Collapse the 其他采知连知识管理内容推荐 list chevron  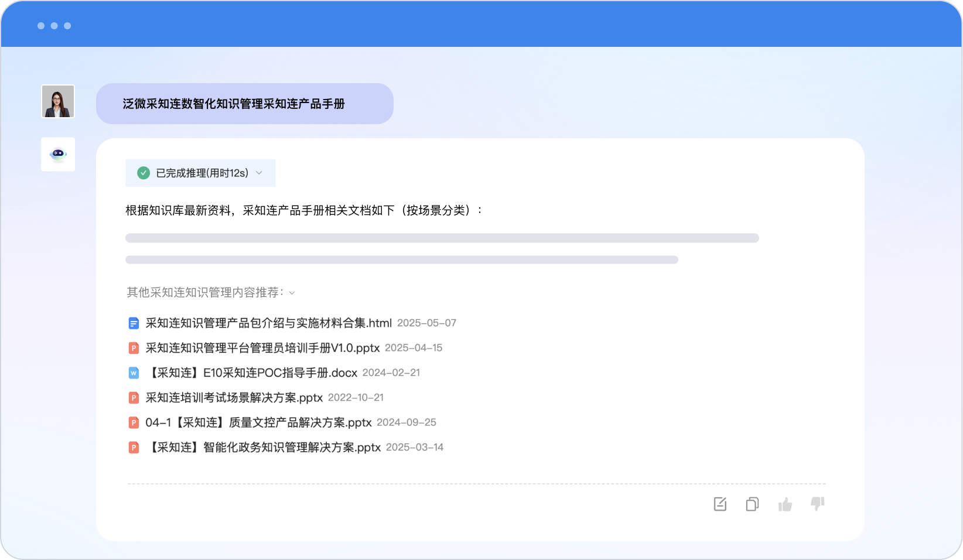click(x=292, y=293)
